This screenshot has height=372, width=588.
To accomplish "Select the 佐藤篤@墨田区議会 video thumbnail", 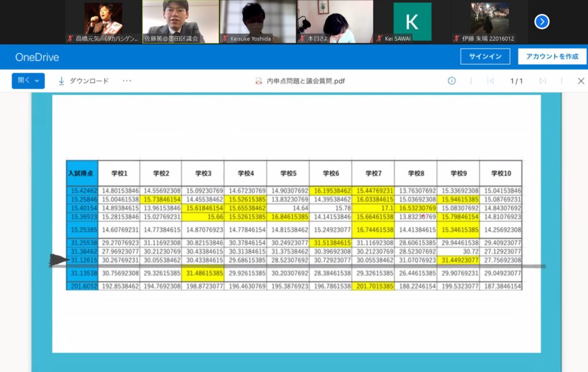I will 180,21.
